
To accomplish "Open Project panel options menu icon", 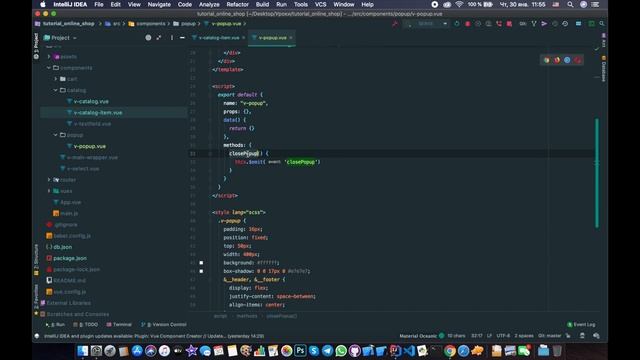I will click(x=171, y=38).
